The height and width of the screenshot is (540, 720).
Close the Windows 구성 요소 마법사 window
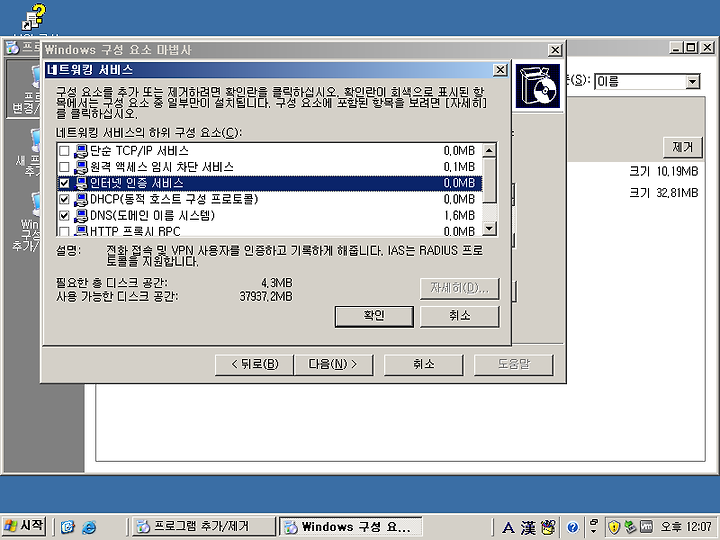[x=555, y=50]
